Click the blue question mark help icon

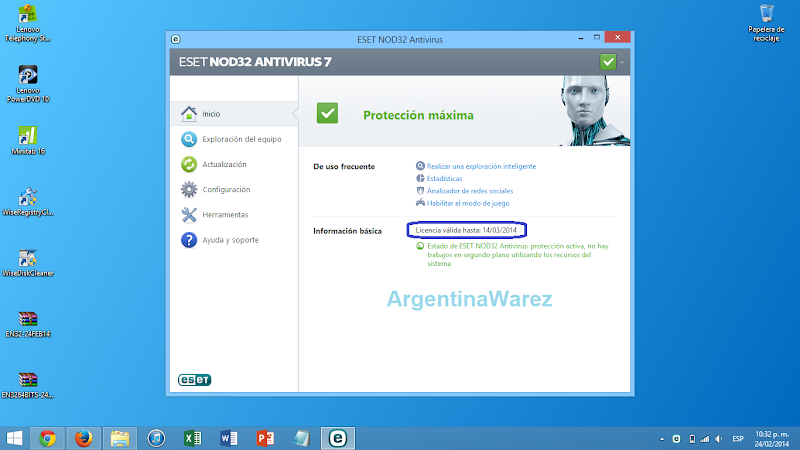tap(189, 240)
